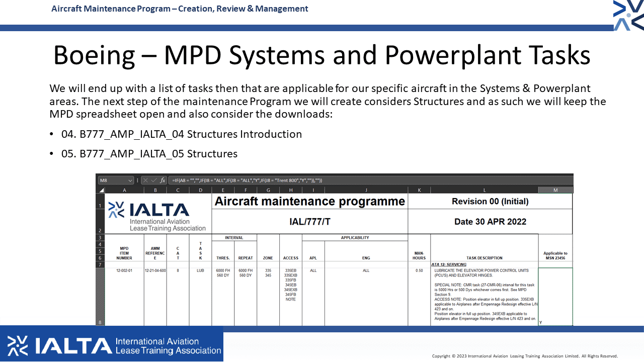Click the 'Date 30 APR 2022' cell
644x362 pixels.
490,222
